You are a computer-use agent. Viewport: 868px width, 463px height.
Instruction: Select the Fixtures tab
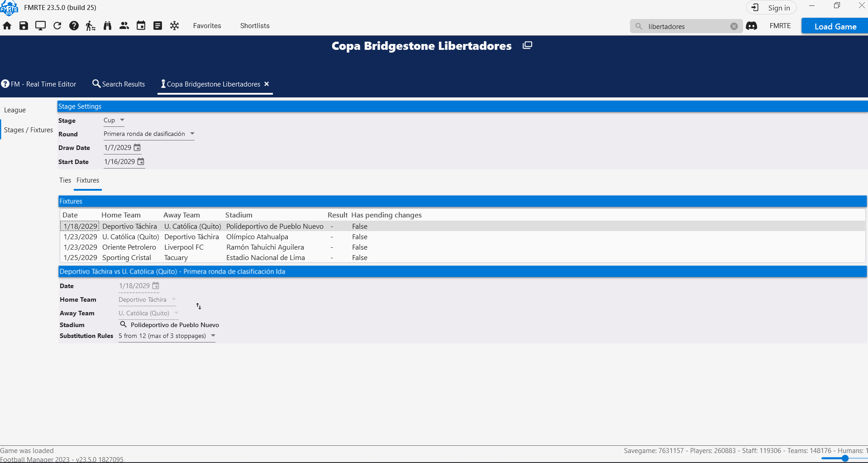(88, 180)
